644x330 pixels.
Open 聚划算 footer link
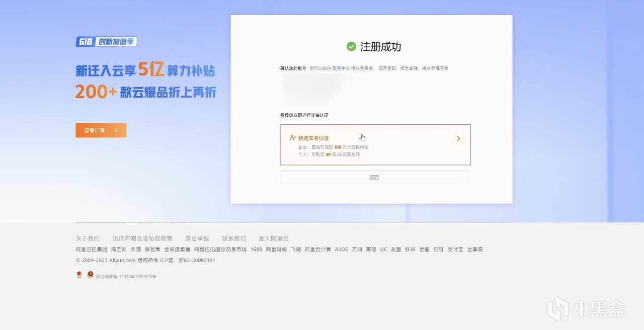click(152, 250)
